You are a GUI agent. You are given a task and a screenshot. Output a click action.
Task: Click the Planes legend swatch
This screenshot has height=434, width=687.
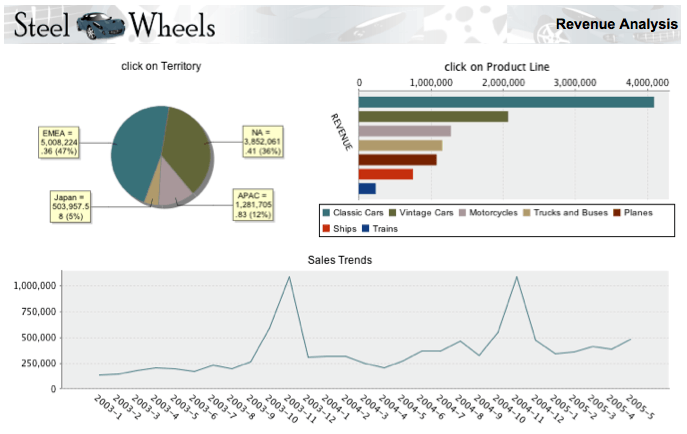pos(617,213)
